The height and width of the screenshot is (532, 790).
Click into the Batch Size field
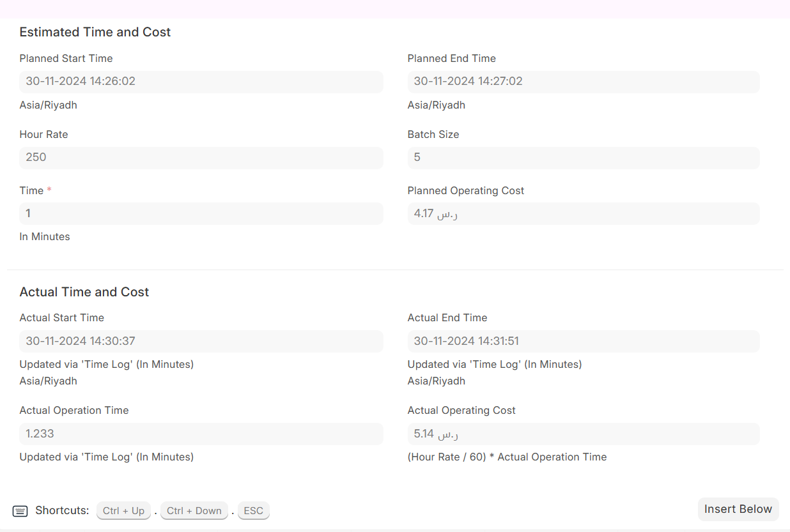point(583,158)
